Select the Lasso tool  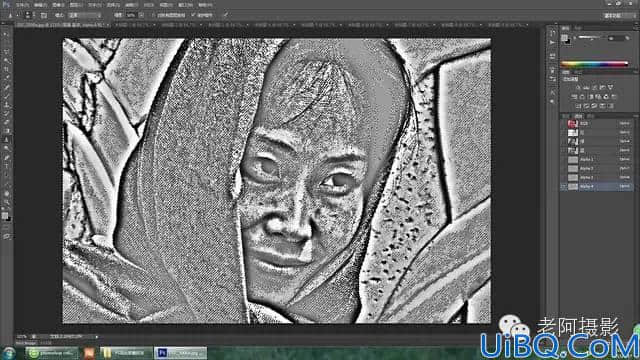[7, 52]
